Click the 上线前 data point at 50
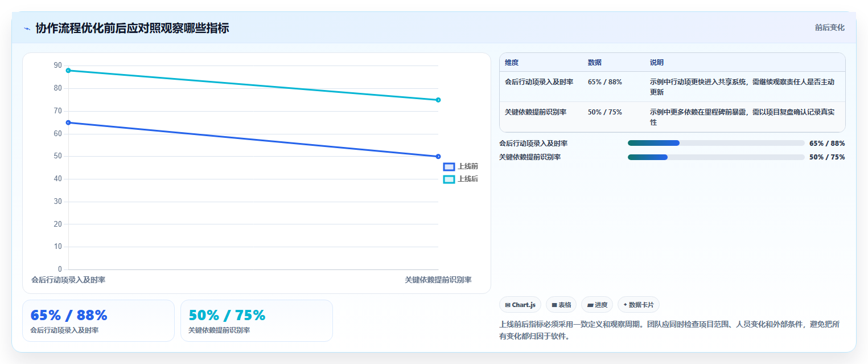Screen dimensions: 868x364 [x=438, y=156]
